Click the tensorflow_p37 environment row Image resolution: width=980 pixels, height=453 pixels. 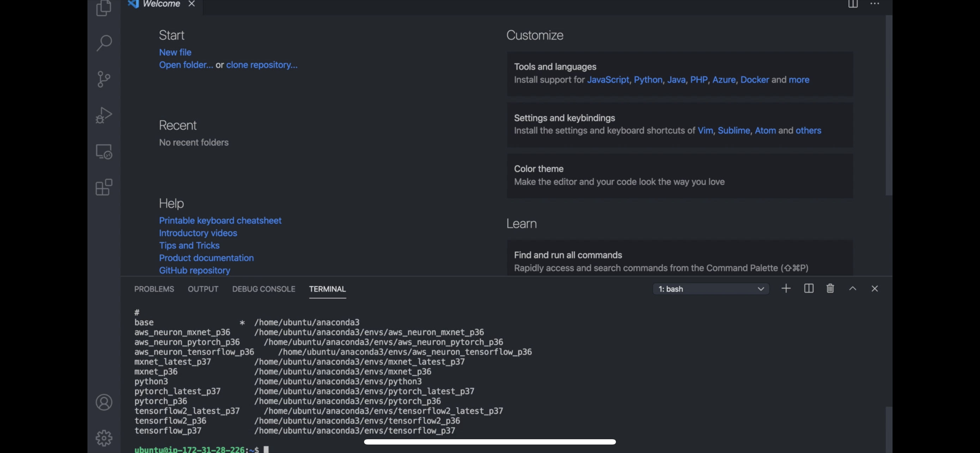click(295, 431)
